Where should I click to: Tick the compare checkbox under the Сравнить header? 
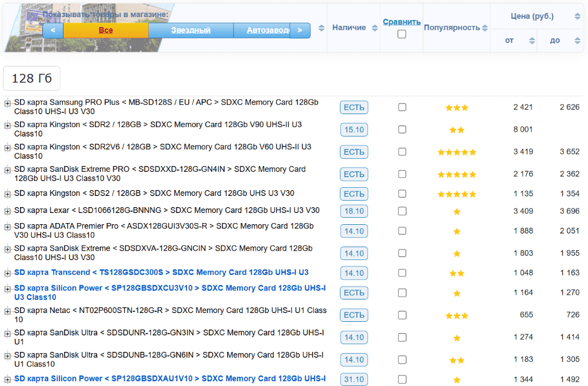click(402, 34)
